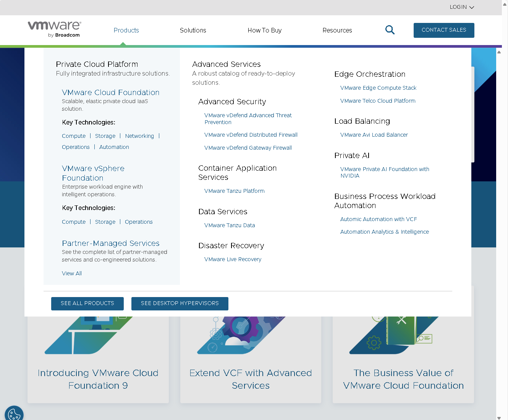Open VMware Live Recovery
Image resolution: width=508 pixels, height=420 pixels.
(x=233, y=259)
